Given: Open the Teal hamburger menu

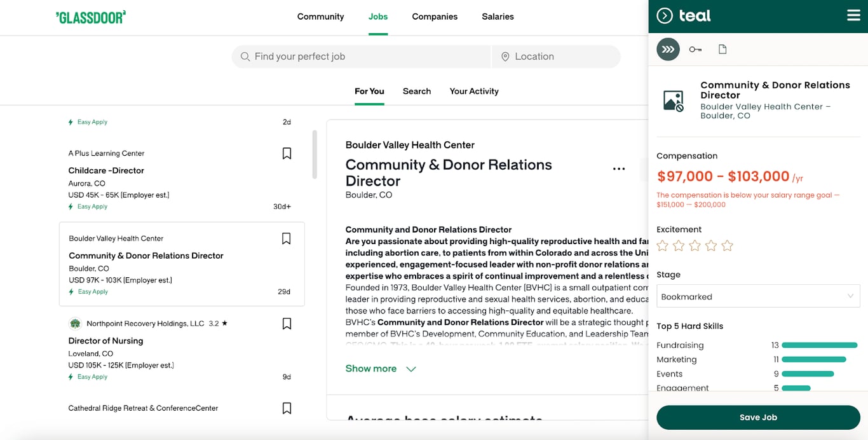Looking at the screenshot, I should tap(853, 16).
